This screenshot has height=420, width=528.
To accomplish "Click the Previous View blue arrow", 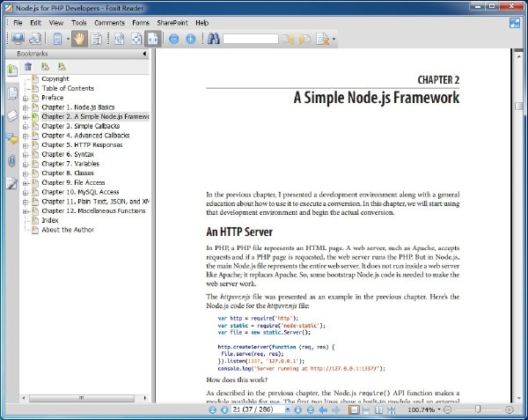I will click(x=323, y=410).
